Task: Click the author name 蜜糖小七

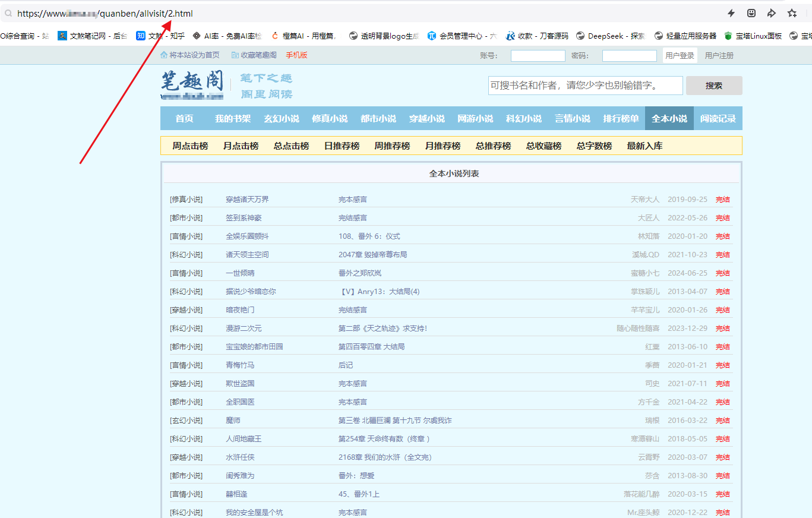Action: (645, 273)
